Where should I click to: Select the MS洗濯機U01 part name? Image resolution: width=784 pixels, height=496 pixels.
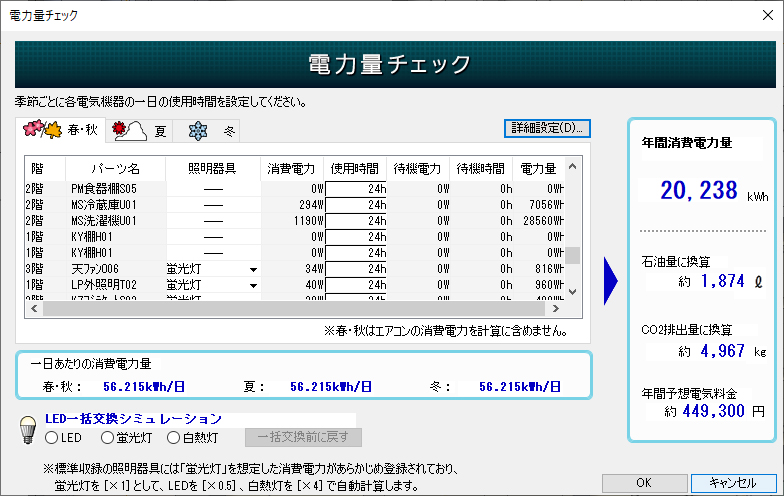104,221
